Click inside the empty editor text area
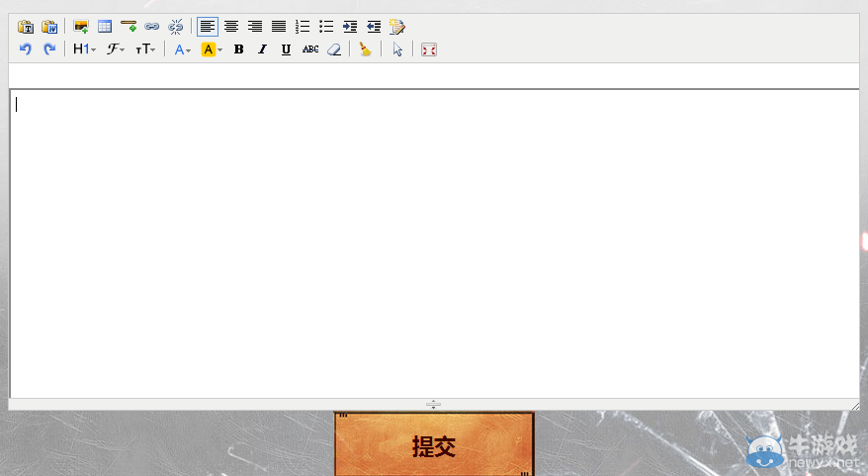 click(x=433, y=242)
